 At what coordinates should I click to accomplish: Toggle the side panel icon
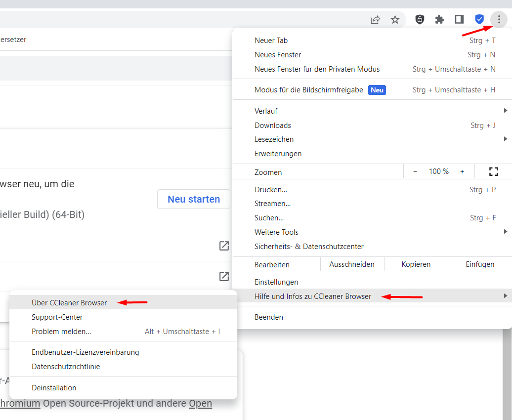click(459, 20)
